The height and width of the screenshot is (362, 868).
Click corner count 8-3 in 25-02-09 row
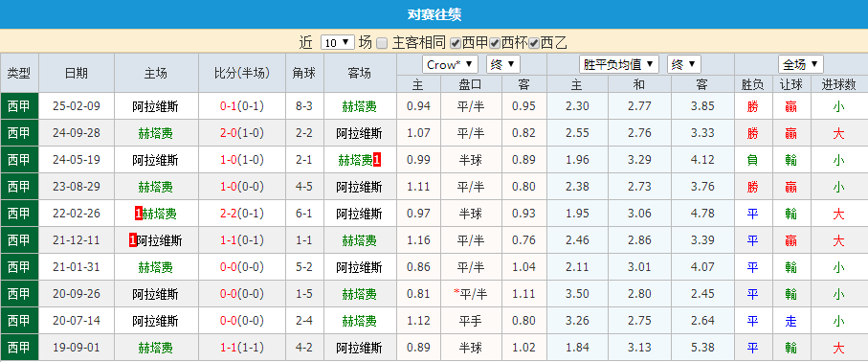tap(304, 106)
